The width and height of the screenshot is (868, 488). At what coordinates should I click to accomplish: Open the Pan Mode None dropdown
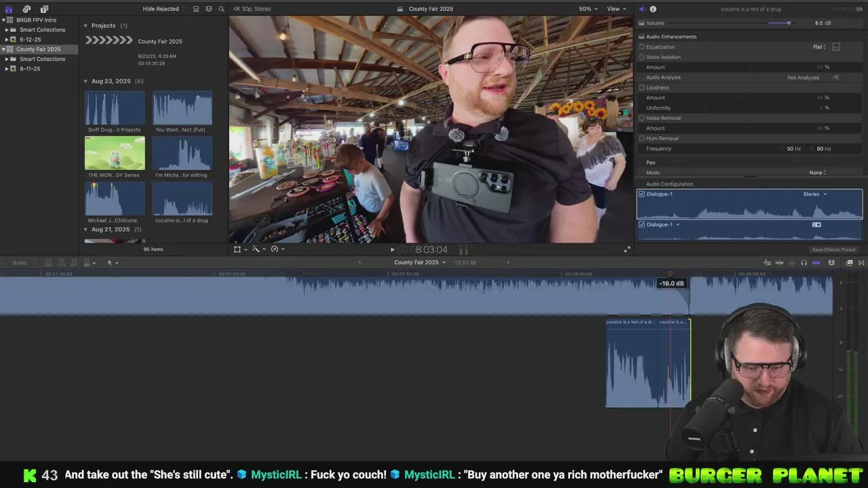click(817, 173)
